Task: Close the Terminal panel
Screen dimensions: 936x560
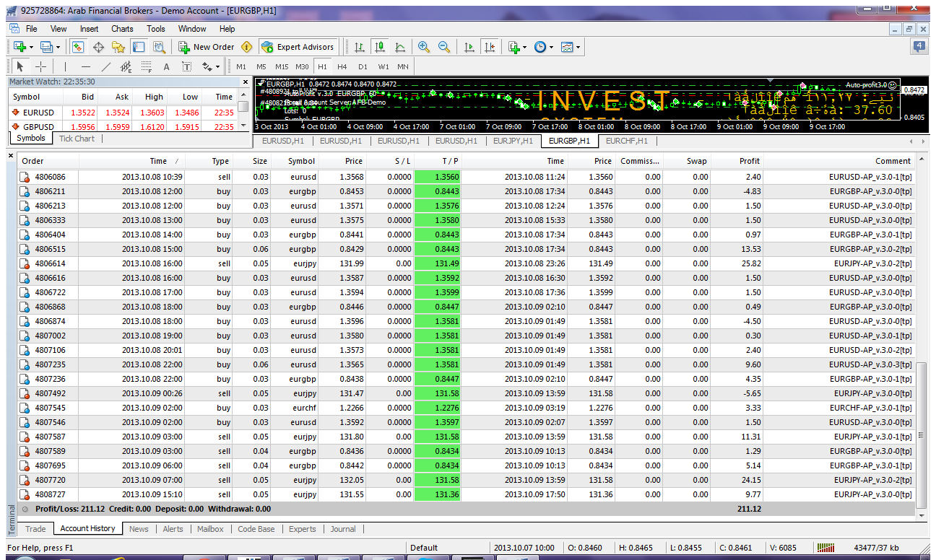Action: coord(11,155)
